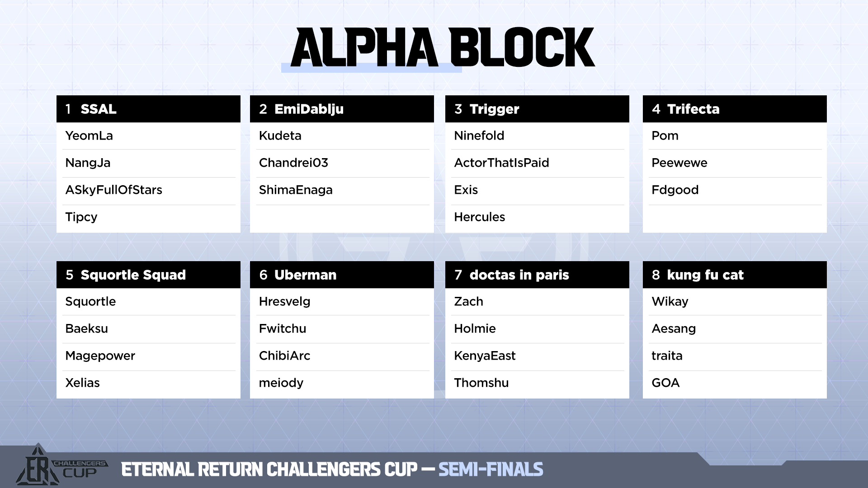The image size is (868, 488).
Task: Select player Hresvelg in Uberman
Action: pos(284,301)
